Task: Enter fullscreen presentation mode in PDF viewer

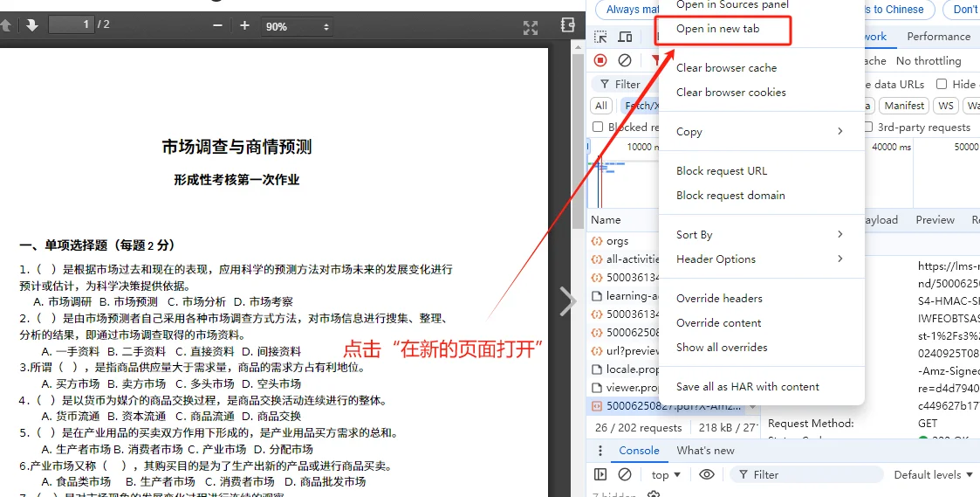Action: 530,27
